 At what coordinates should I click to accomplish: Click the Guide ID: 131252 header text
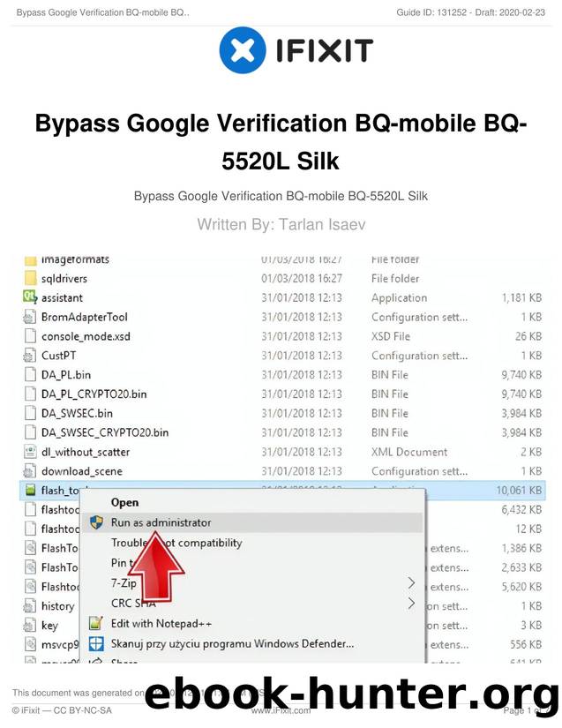coord(431,12)
